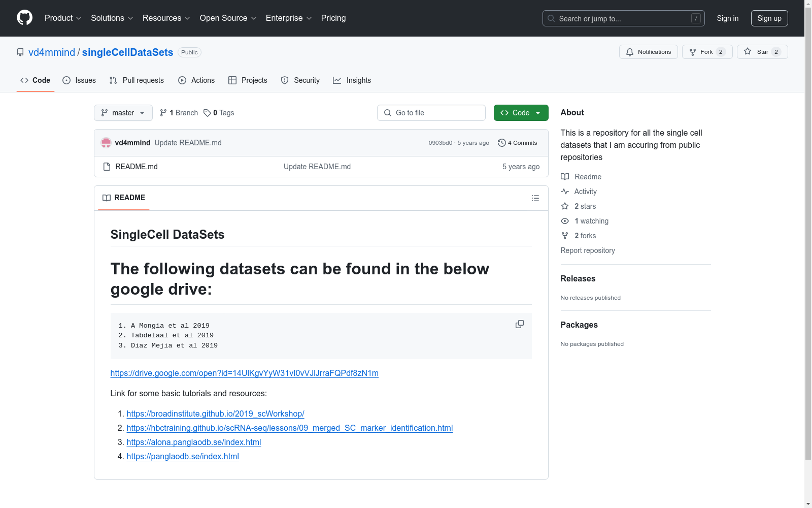This screenshot has height=508, width=812.
Task: Open the Google Drive datasets link
Action: pyautogui.click(x=245, y=373)
